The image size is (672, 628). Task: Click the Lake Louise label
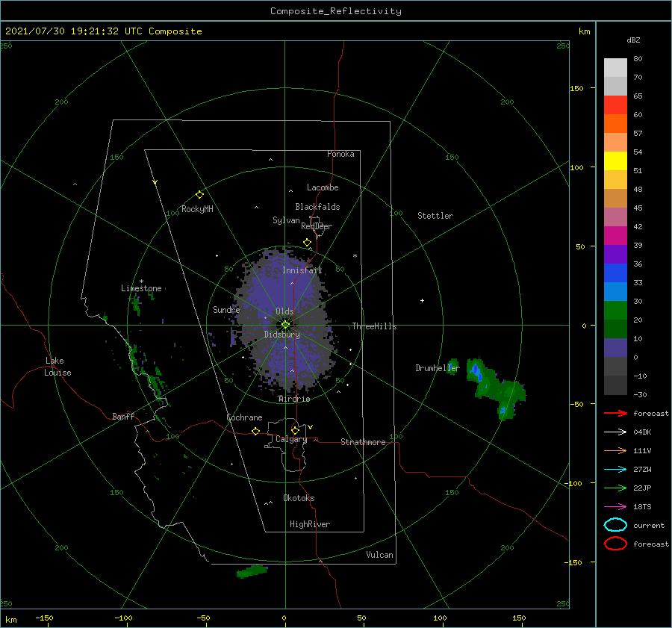[x=57, y=367]
